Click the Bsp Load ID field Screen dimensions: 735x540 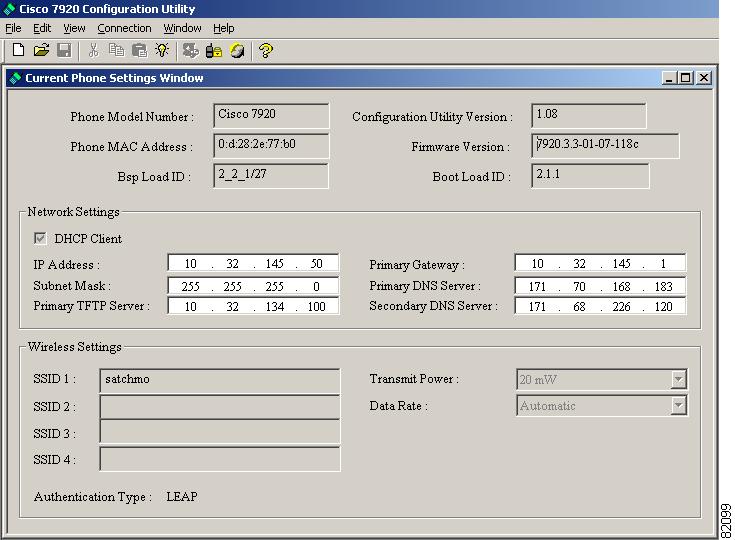pyautogui.click(x=271, y=175)
